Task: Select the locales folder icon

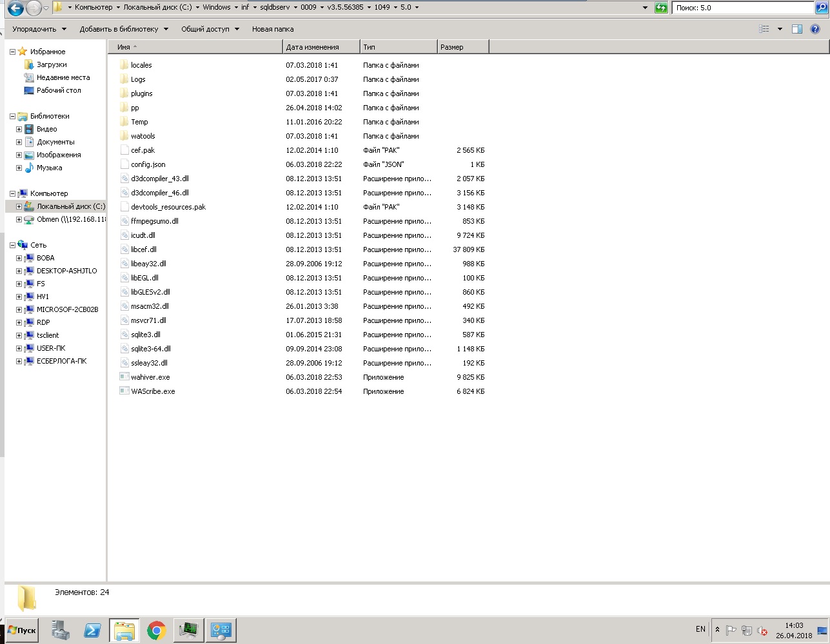Action: [x=124, y=65]
